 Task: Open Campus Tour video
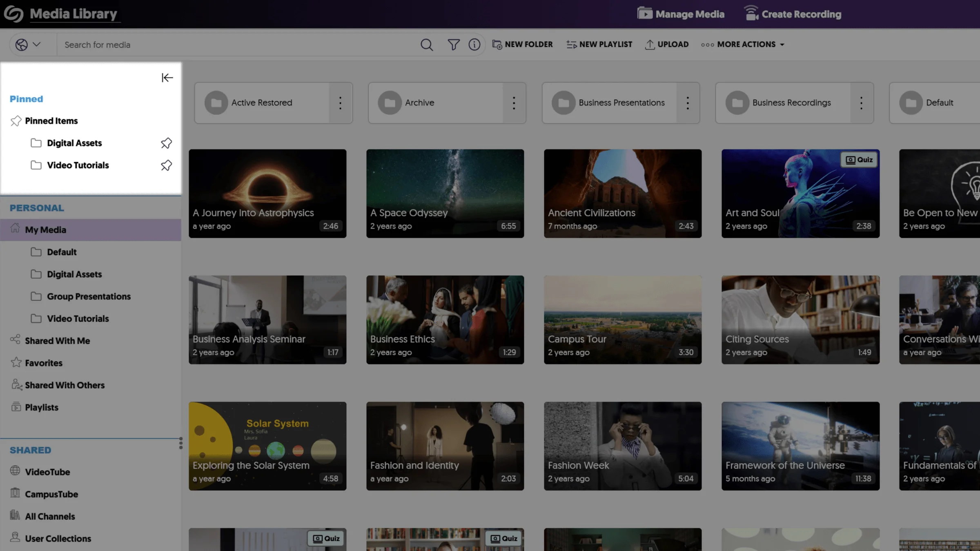point(623,320)
